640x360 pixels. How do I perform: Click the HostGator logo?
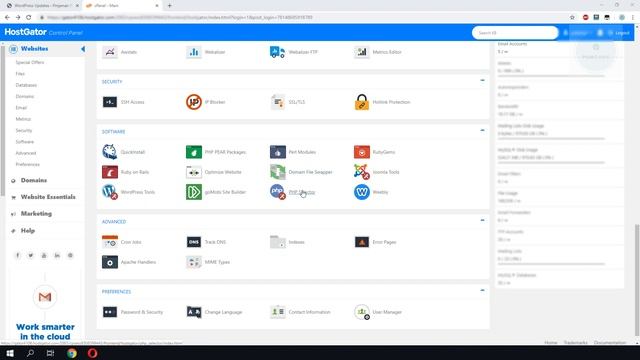25,32
